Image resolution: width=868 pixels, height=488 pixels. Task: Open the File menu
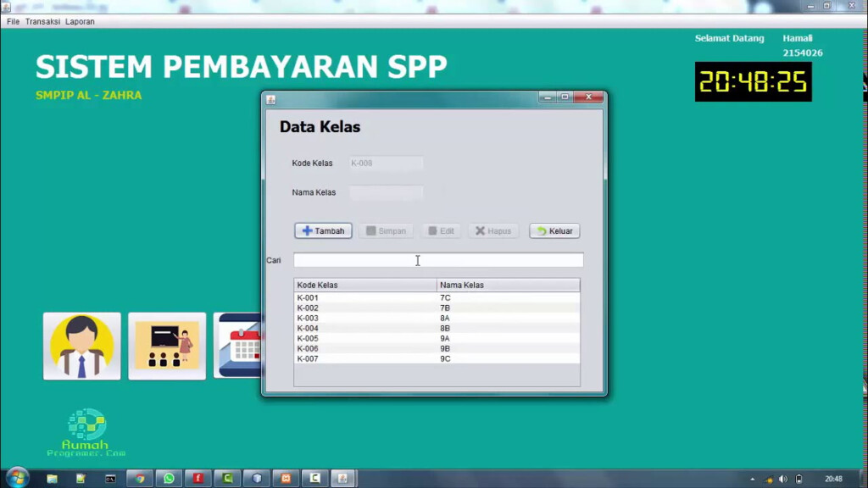click(x=14, y=21)
